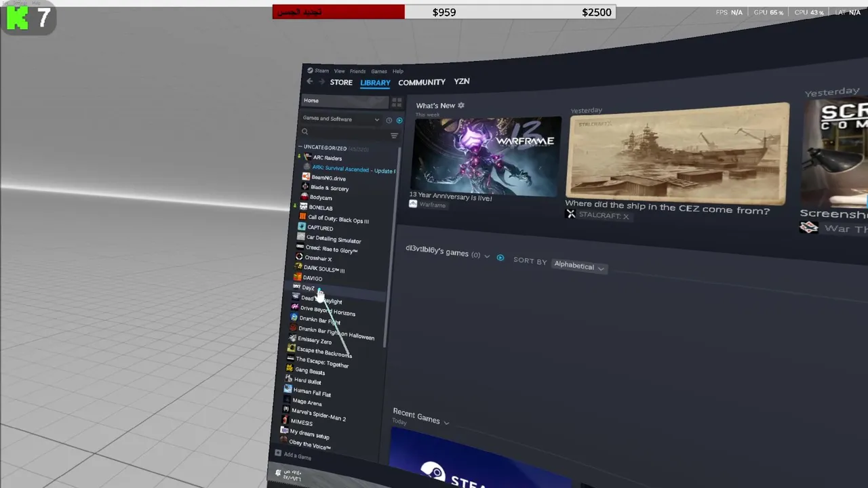Click the MIMESIS game icon

click(285, 420)
